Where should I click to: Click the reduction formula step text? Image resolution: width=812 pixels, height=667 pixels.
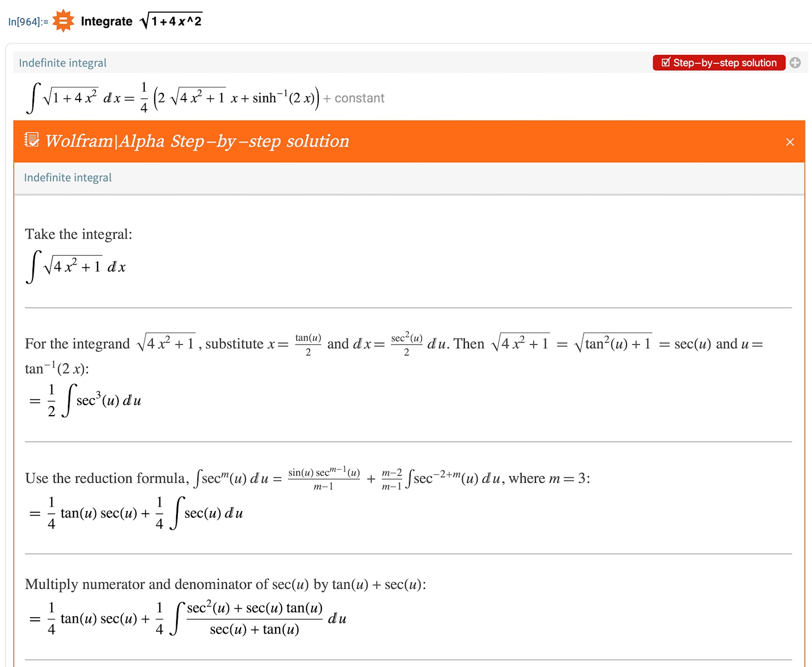[307, 478]
